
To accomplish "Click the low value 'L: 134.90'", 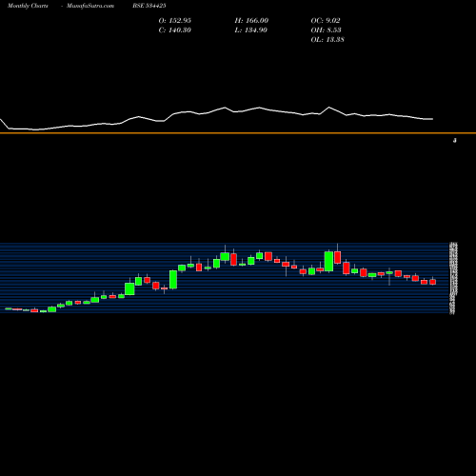I will [251, 30].
